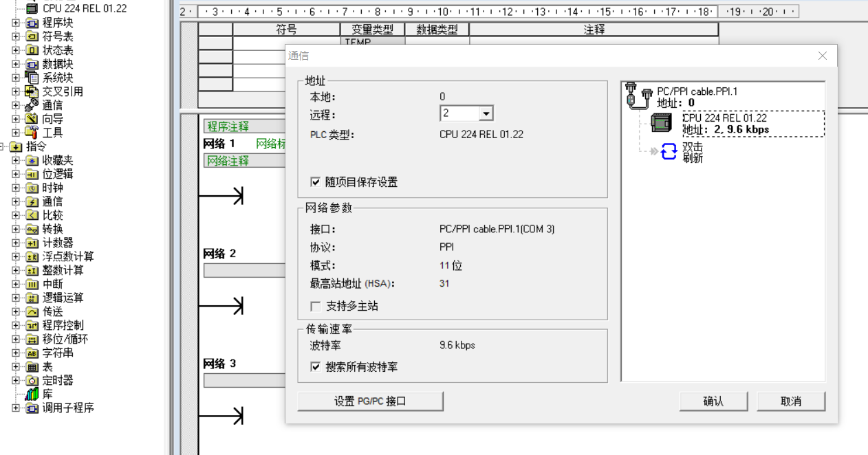868x455 pixels.
Task: Click the 系统块 icon in tree
Action: (32, 78)
